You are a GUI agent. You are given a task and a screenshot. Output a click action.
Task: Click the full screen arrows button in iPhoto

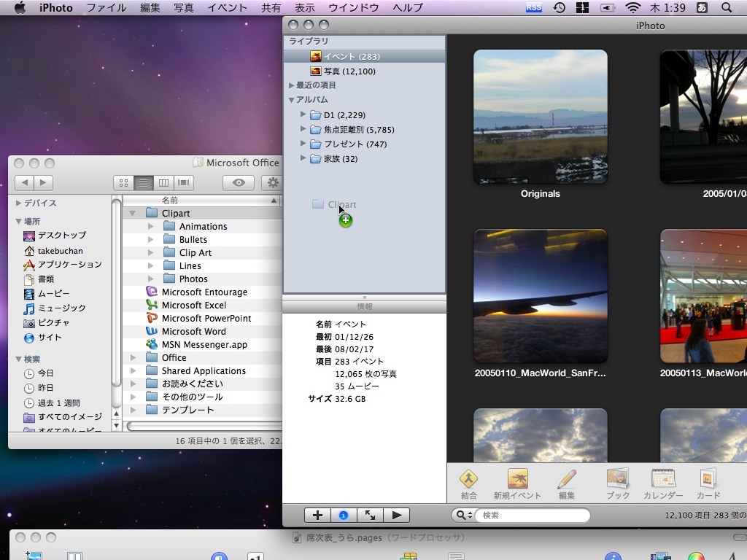(370, 515)
